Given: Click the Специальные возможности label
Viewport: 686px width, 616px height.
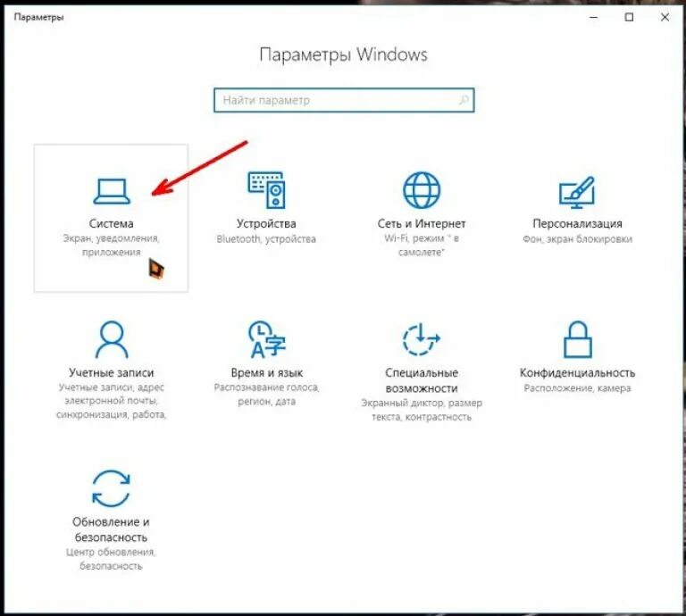Looking at the screenshot, I should pos(422,380).
